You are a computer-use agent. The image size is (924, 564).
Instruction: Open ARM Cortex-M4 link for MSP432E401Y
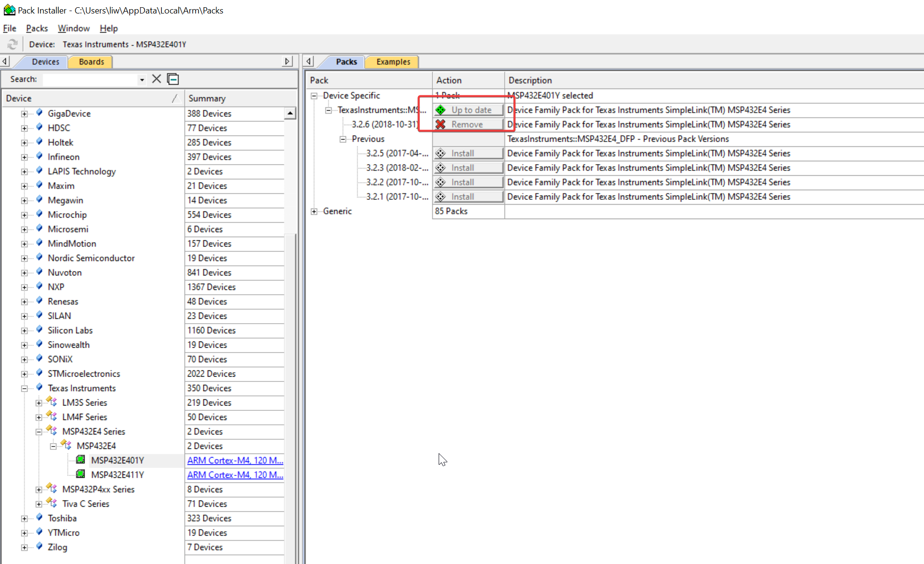(235, 460)
